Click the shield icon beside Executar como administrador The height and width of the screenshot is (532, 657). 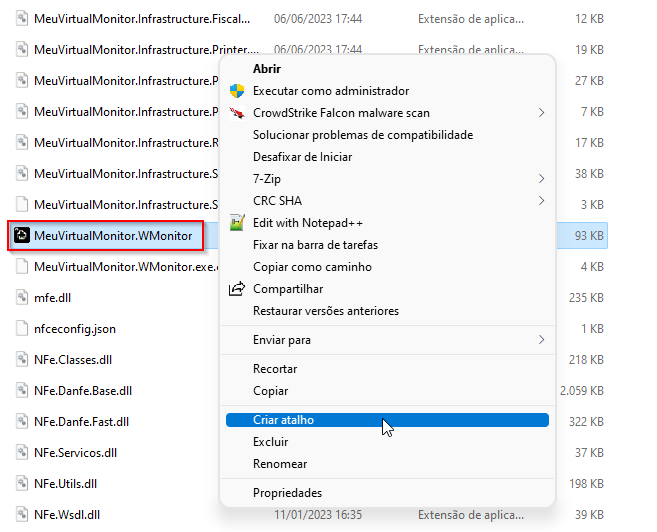(x=237, y=91)
